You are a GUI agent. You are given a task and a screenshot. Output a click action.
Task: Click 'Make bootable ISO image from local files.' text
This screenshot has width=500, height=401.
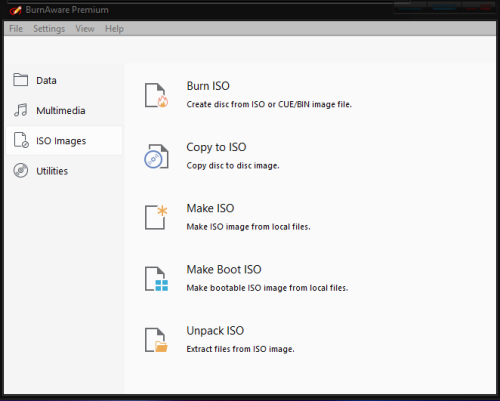[x=267, y=288]
